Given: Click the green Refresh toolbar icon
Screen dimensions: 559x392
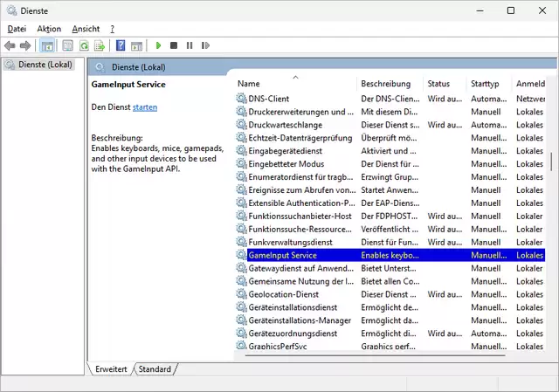Looking at the screenshot, I should pyautogui.click(x=85, y=45).
